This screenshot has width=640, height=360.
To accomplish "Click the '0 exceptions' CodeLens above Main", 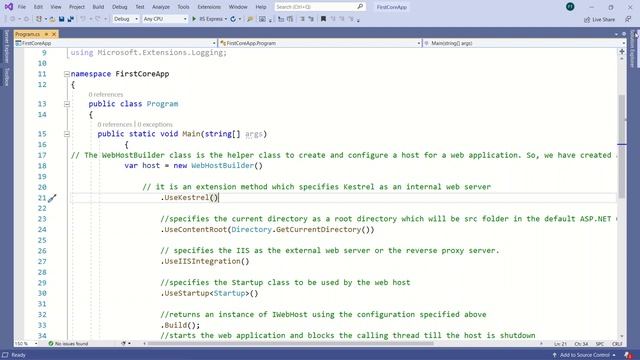I will tap(155, 124).
